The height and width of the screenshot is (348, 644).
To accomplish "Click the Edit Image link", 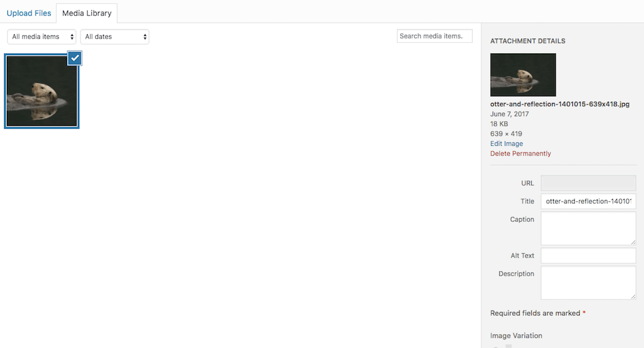I will click(x=507, y=144).
